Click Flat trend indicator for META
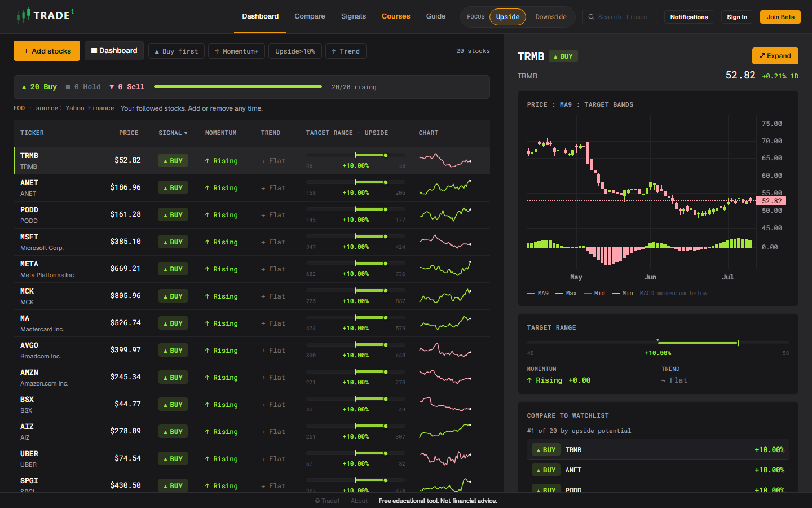Viewport: 812px width, 508px height. (273, 269)
